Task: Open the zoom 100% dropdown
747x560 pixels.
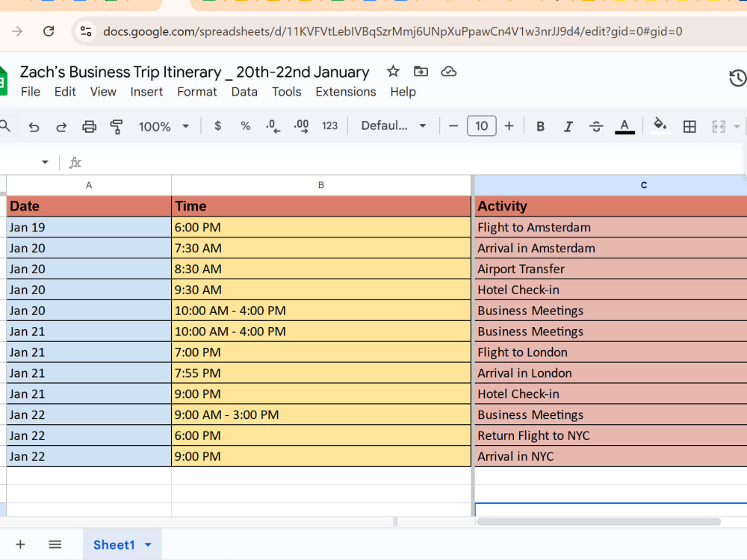Action: click(164, 127)
